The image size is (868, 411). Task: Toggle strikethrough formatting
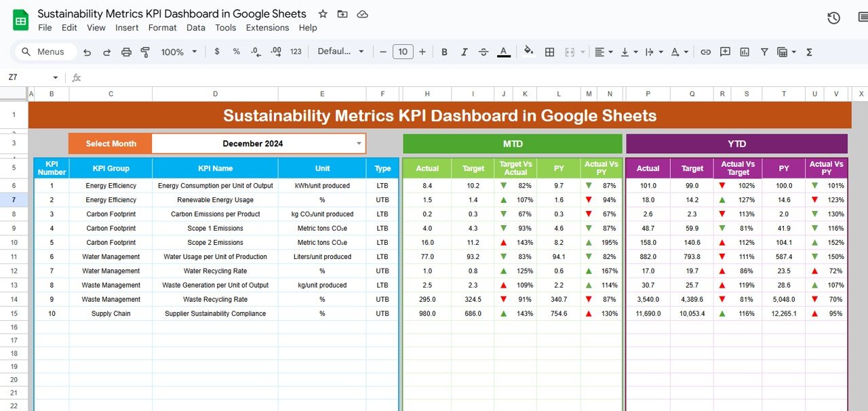484,52
